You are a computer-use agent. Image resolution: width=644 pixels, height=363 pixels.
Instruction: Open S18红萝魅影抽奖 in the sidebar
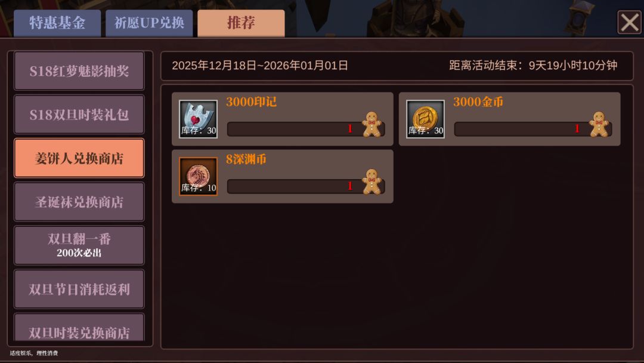[x=79, y=70]
